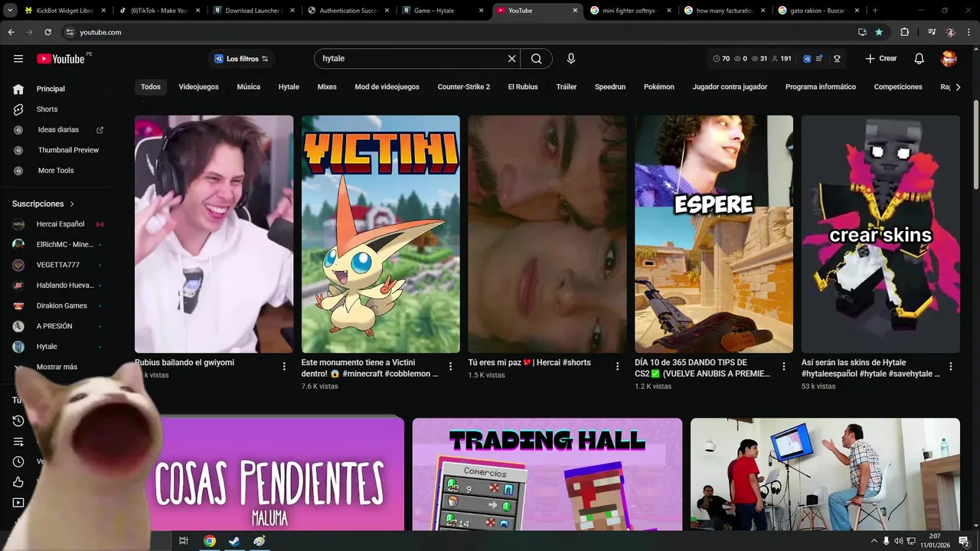This screenshot has width=980, height=551.
Task: Open Chrome from the taskbar
Action: [x=210, y=541]
